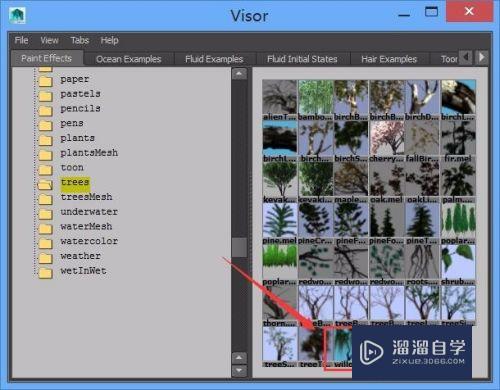Image resolution: width=500 pixels, height=390 pixels.
Task: Pick the fir.mel brush thumbnail
Action: pos(458,138)
